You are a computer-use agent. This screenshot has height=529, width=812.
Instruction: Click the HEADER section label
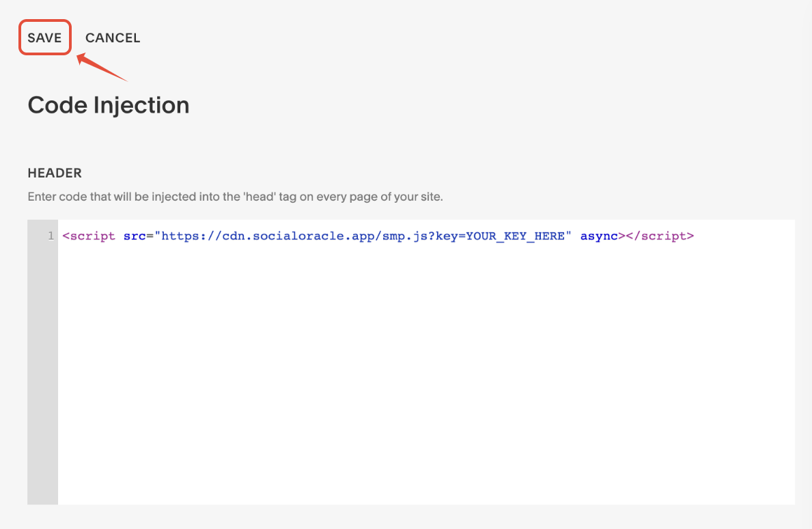(55, 173)
